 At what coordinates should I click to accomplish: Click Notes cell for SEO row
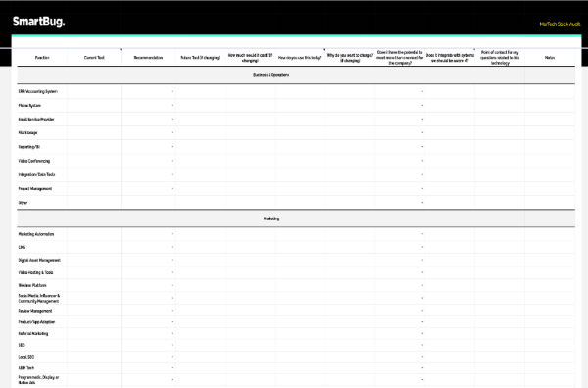550,345
